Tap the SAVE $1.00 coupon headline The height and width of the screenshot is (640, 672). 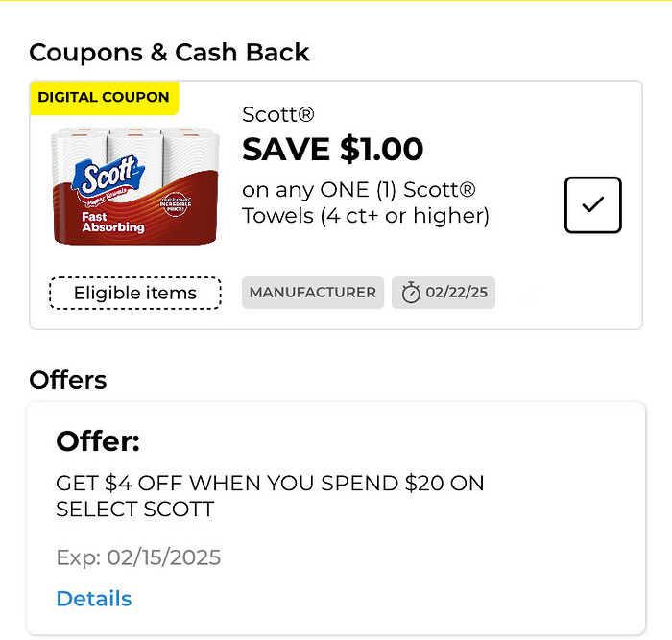coord(332,149)
